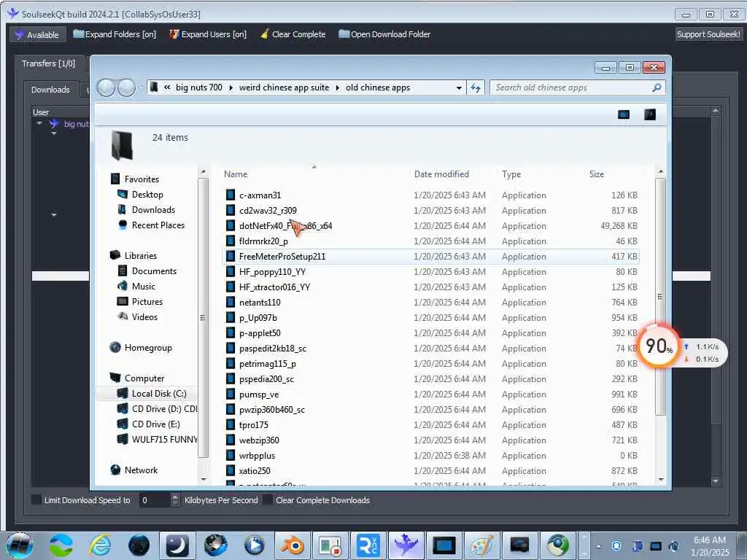
Task: Toggle Expand Users [on] in Soulseek toolbar
Action: [x=208, y=34]
